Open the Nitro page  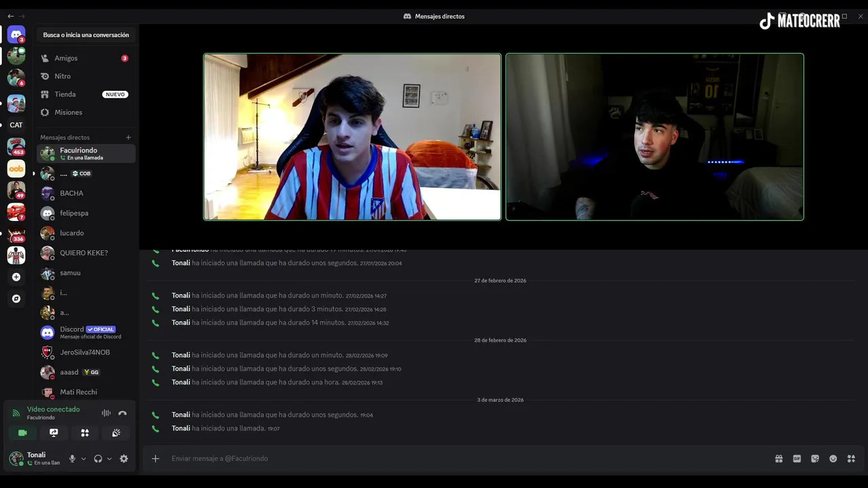click(x=85, y=77)
